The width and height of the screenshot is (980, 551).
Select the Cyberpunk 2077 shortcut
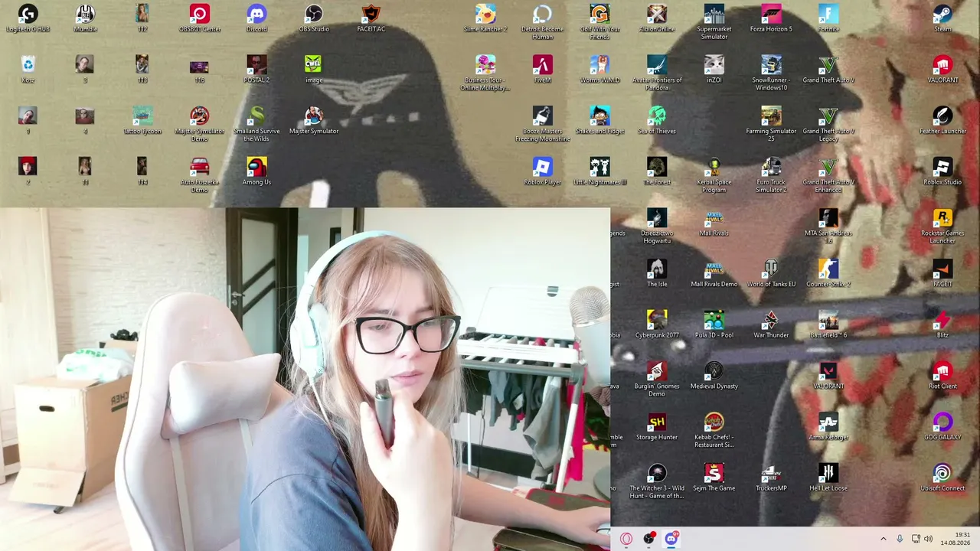[x=657, y=324]
